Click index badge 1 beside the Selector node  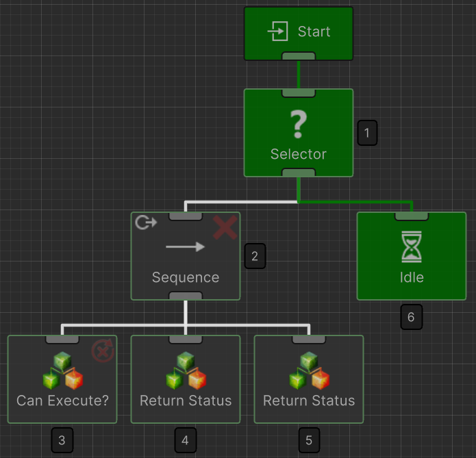pyautogui.click(x=367, y=133)
